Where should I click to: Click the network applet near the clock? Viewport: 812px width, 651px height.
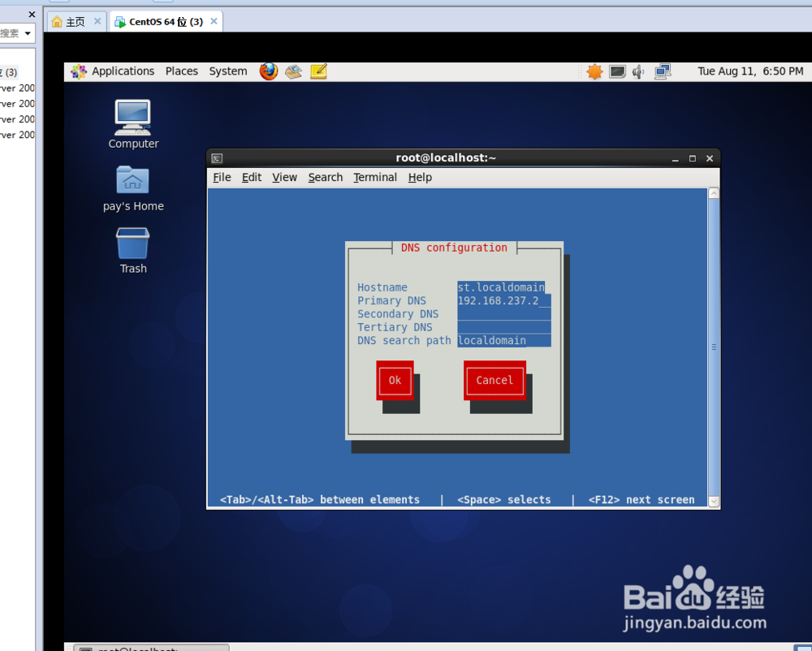pyautogui.click(x=661, y=71)
